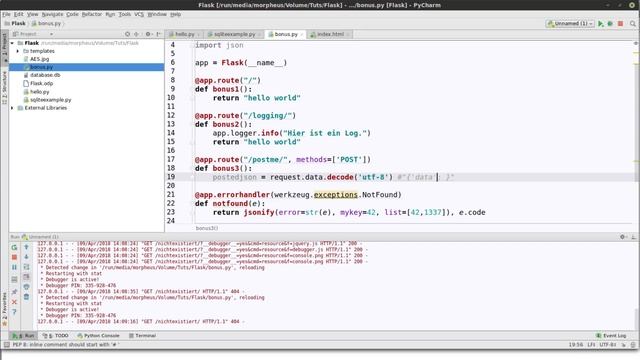Image resolution: width=640 pixels, height=360 pixels.
Task: Close the Run tab with red X
Action: click(x=14, y=302)
